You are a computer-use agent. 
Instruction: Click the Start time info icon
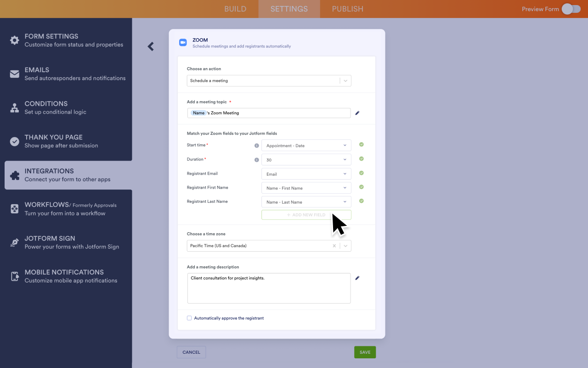click(257, 145)
